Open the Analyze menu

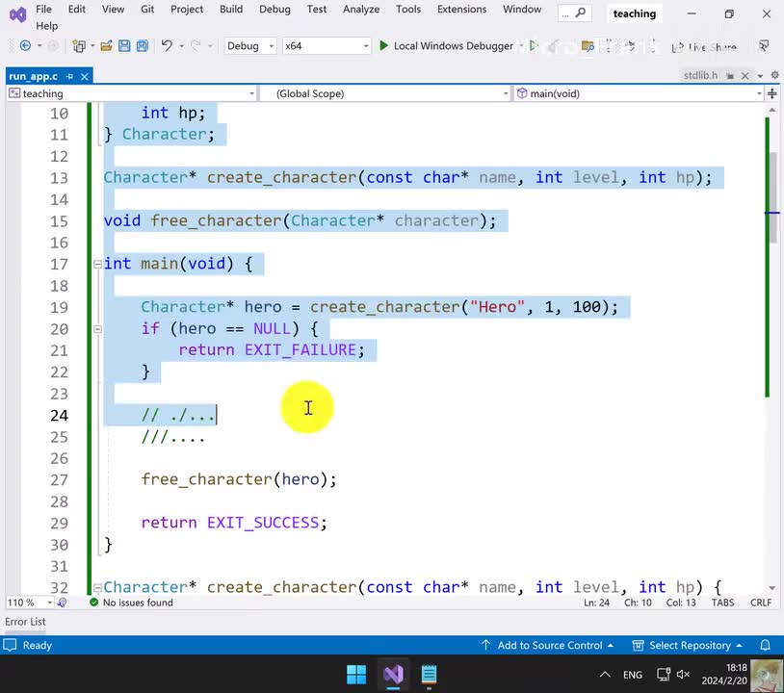[361, 9]
